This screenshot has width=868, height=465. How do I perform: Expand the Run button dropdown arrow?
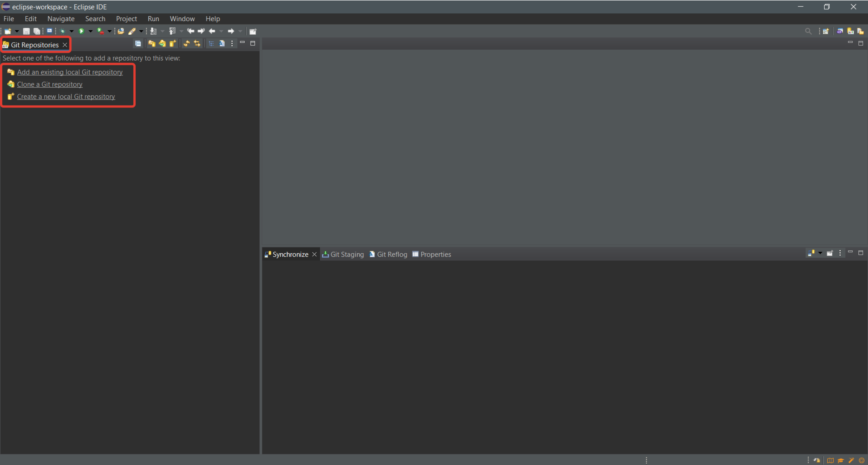point(90,31)
